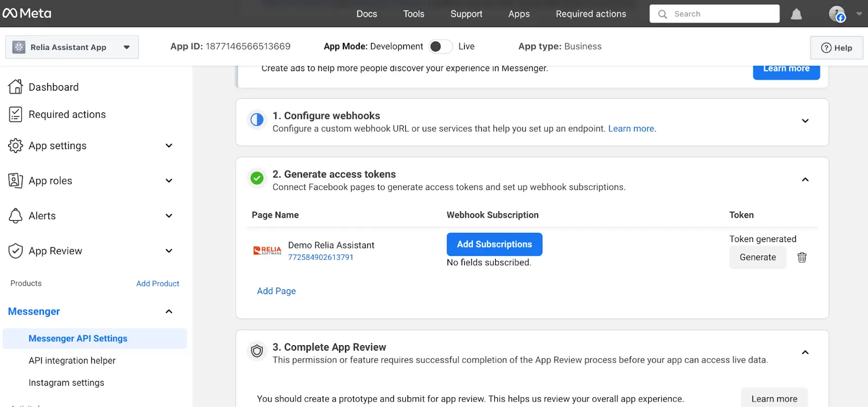The width and height of the screenshot is (868, 407).
Task: Click the Search input field
Action: tap(722, 14)
